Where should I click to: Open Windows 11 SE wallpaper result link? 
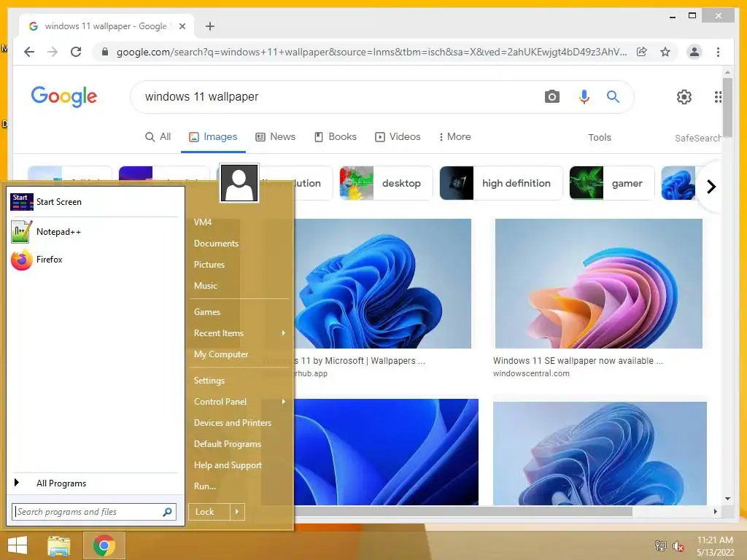pyautogui.click(x=578, y=361)
